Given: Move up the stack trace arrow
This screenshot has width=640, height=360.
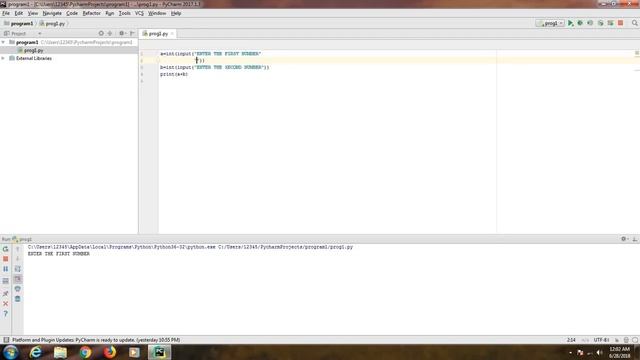Looking at the screenshot, I should pos(18,249).
